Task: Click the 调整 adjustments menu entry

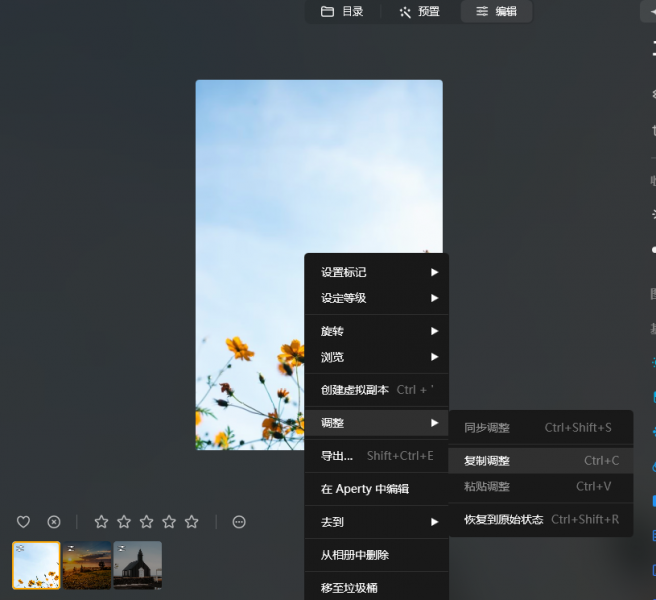Action: 377,423
